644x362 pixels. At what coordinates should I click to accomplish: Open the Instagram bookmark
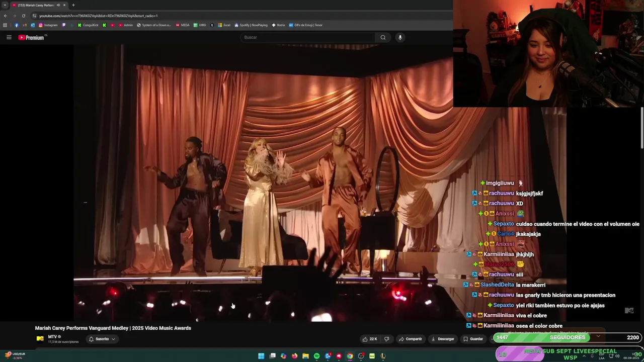point(48,25)
